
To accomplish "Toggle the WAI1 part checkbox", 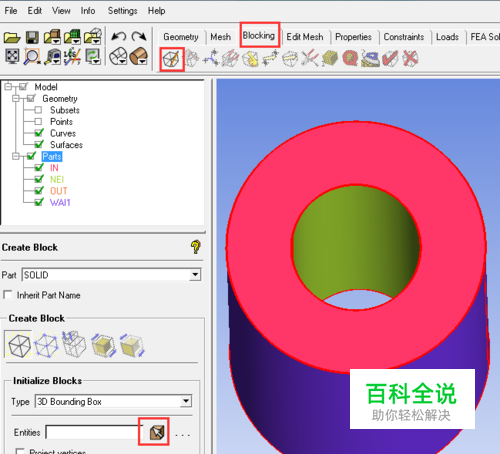I will pos(39,202).
